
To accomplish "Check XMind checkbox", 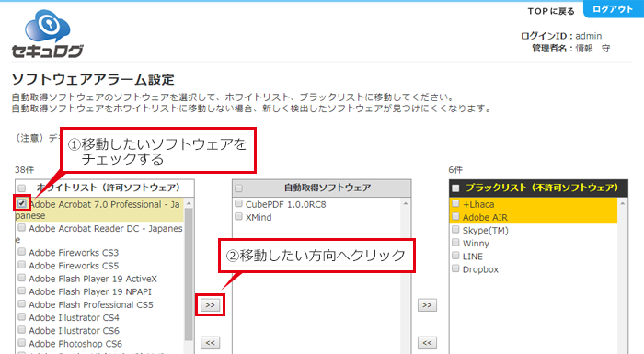I will 238,216.
